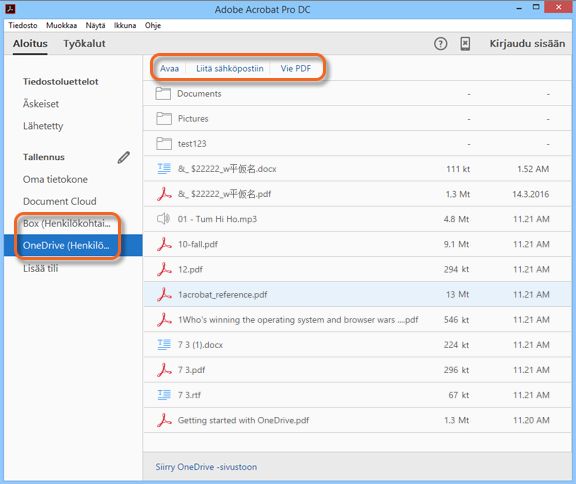This screenshot has width=576, height=484.
Task: Click the Tallennus heading
Action: coord(44,157)
